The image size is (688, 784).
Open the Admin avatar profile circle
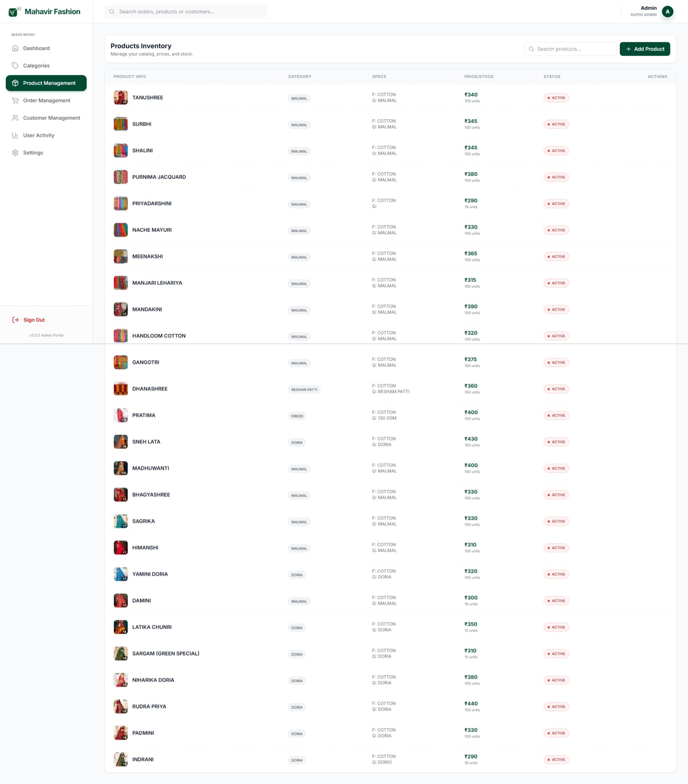[667, 12]
